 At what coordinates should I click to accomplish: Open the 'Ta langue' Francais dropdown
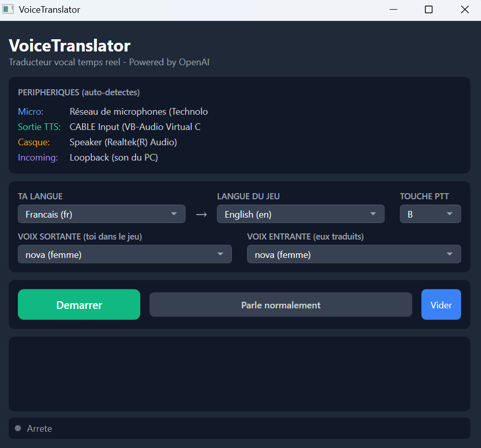click(x=102, y=214)
